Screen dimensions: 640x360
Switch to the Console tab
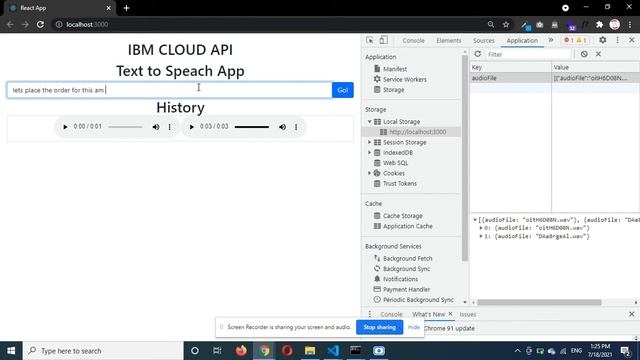413,40
